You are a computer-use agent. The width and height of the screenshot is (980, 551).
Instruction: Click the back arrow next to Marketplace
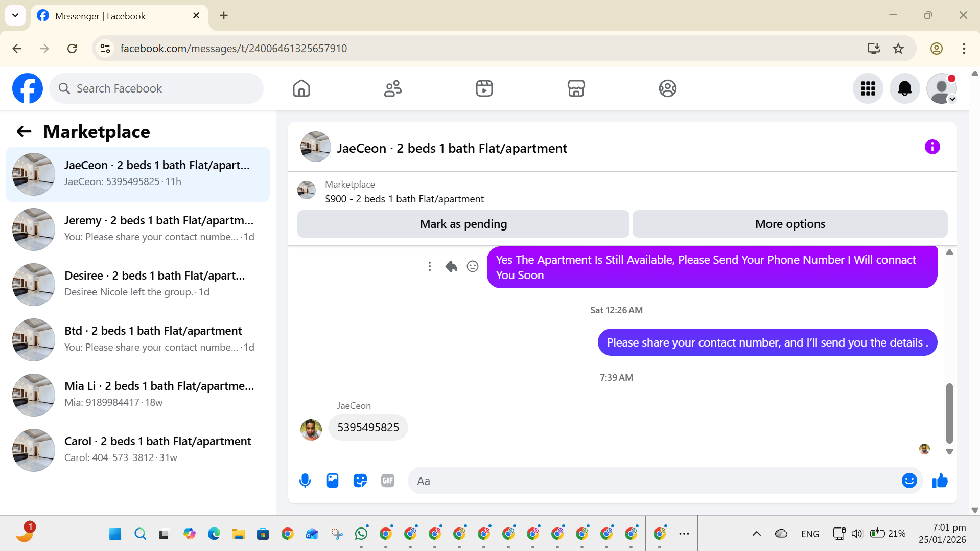pos(24,131)
